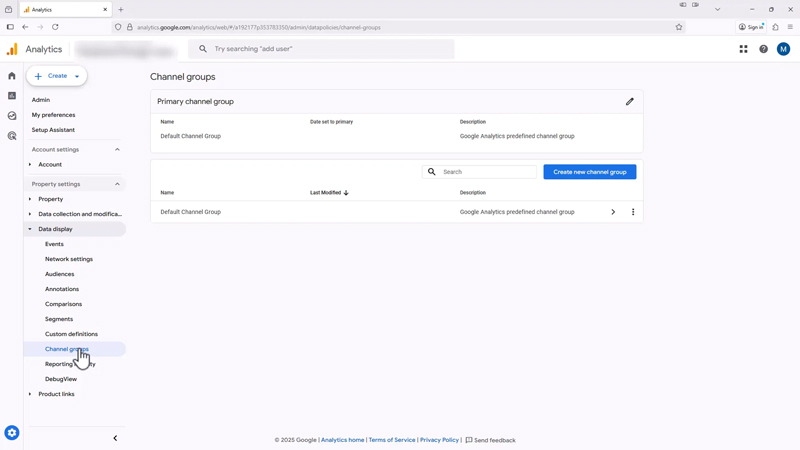Image resolution: width=800 pixels, height=450 pixels.
Task: Click the Admin gear icon at bottom left
Action: 12,433
